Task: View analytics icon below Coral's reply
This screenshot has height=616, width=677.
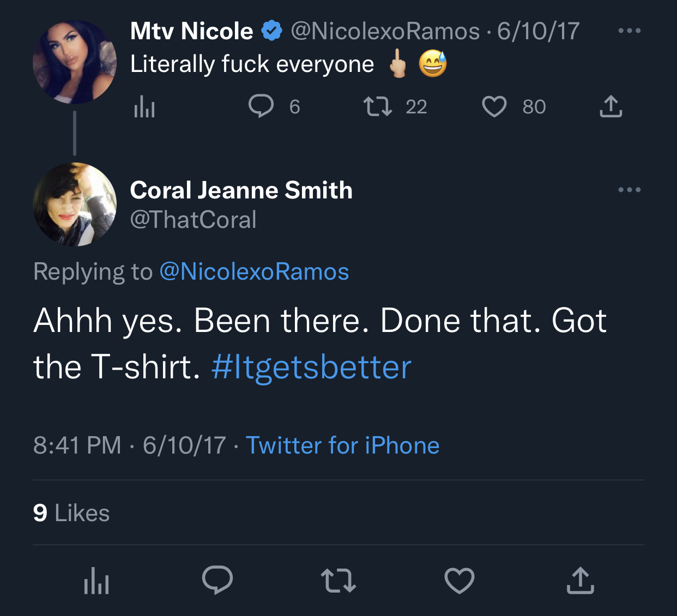Action: (x=96, y=581)
